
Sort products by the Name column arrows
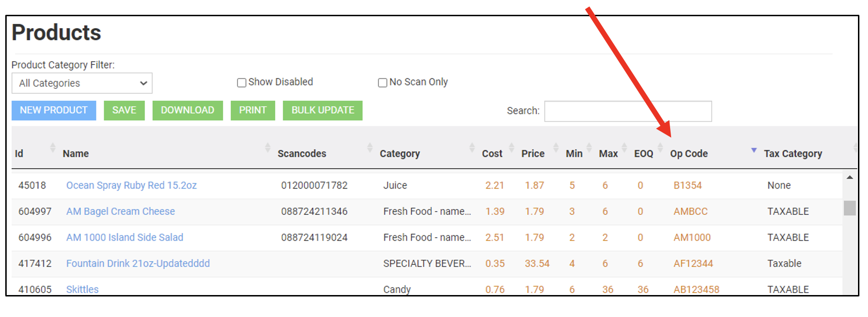point(268,148)
